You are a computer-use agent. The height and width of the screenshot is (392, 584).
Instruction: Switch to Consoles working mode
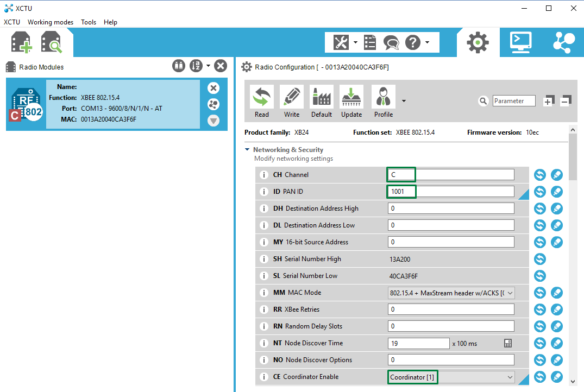pos(520,42)
